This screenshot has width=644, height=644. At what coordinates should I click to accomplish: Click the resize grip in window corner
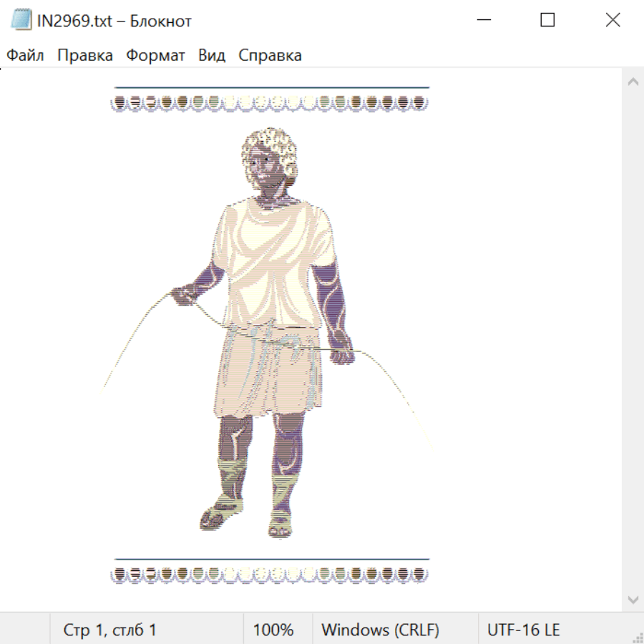click(638, 638)
